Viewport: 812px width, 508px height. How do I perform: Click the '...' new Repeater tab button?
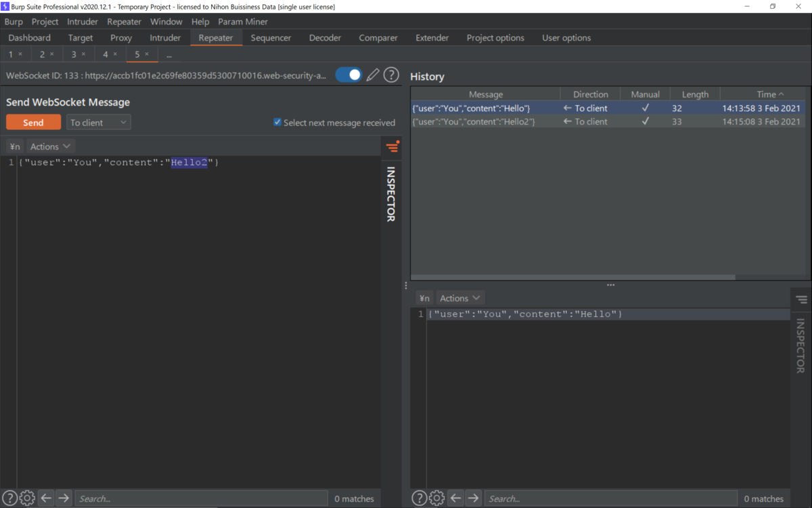click(168, 55)
